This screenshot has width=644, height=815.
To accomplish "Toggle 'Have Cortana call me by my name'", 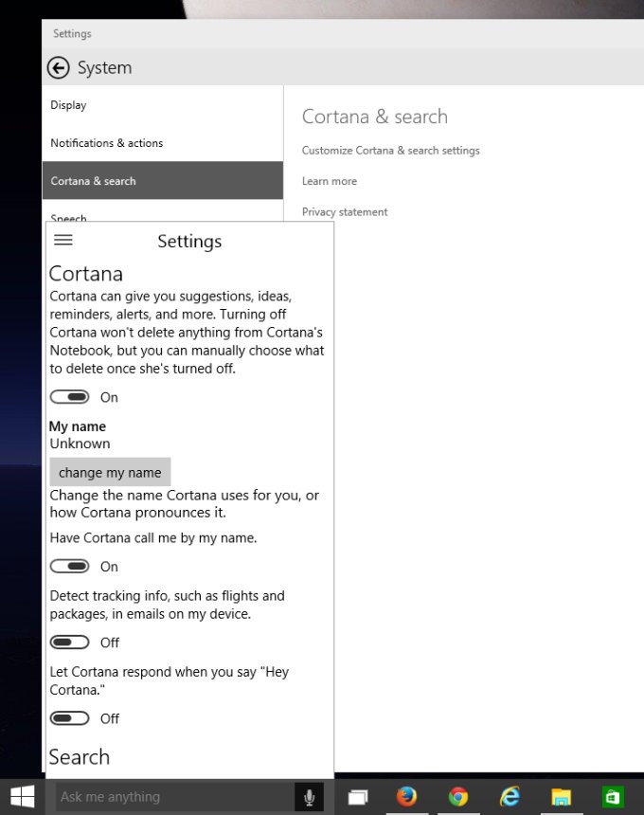I will click(69, 566).
